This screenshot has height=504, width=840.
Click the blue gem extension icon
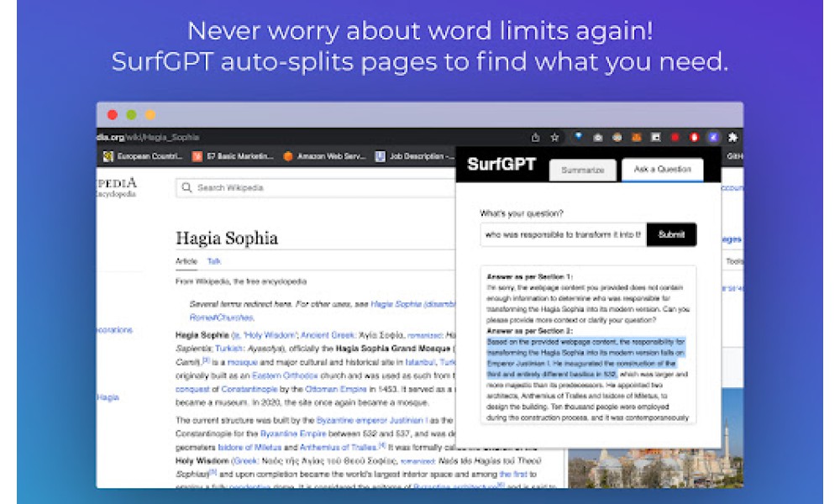point(578,137)
